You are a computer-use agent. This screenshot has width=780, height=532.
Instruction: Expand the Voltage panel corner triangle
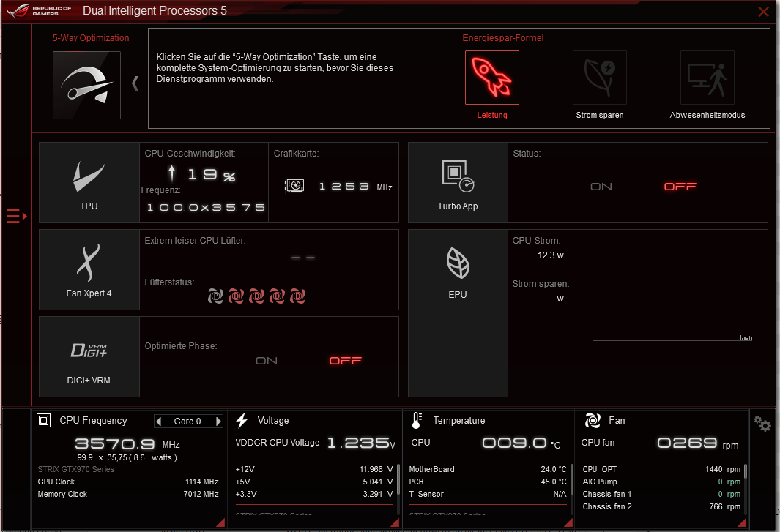[x=395, y=522]
